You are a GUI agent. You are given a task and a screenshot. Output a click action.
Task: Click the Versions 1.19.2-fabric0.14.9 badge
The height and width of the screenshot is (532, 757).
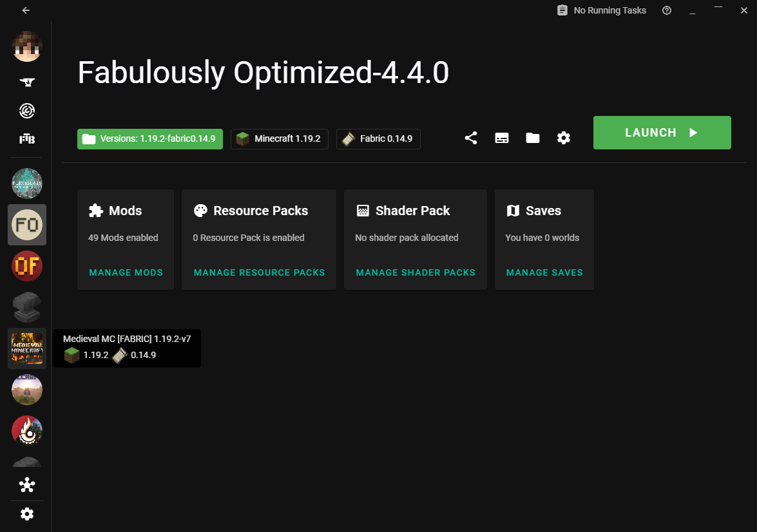[150, 139]
